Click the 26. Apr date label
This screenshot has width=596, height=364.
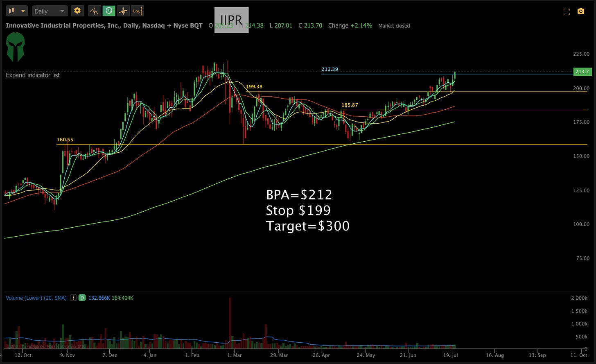(322, 355)
